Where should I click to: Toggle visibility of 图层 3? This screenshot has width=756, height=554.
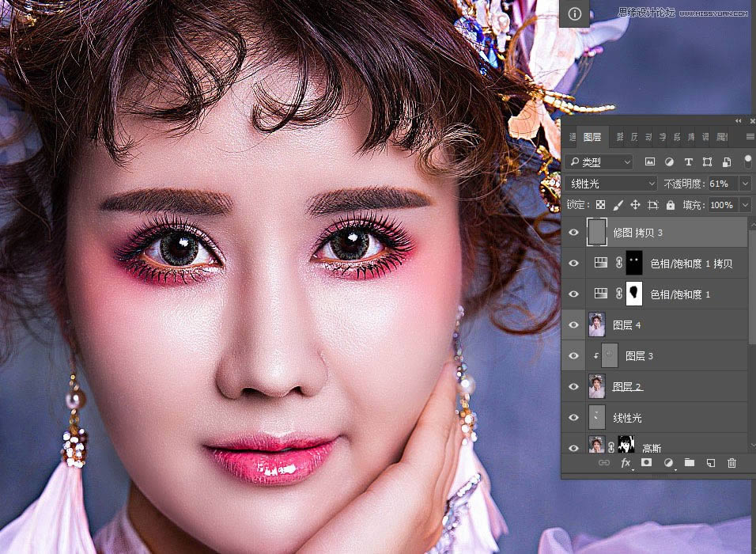coord(574,355)
